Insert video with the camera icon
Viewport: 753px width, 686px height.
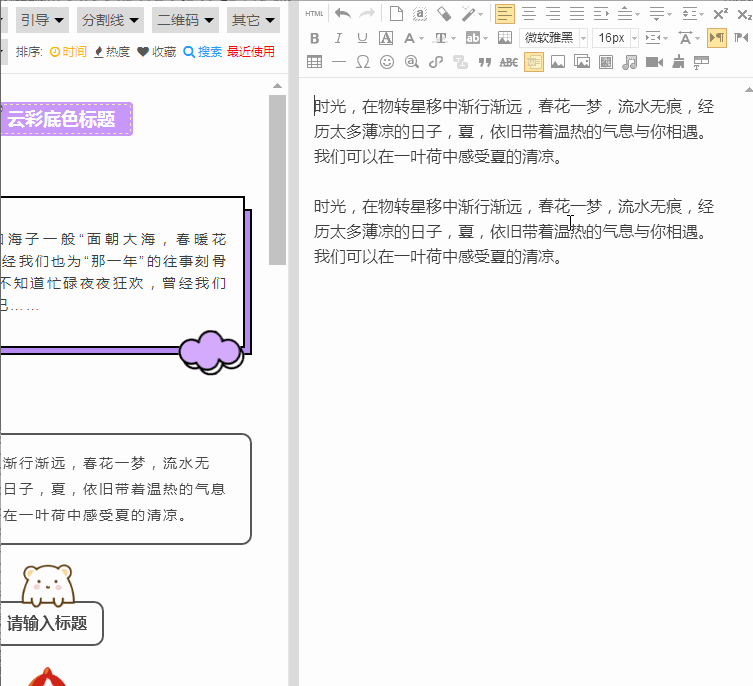[654, 62]
